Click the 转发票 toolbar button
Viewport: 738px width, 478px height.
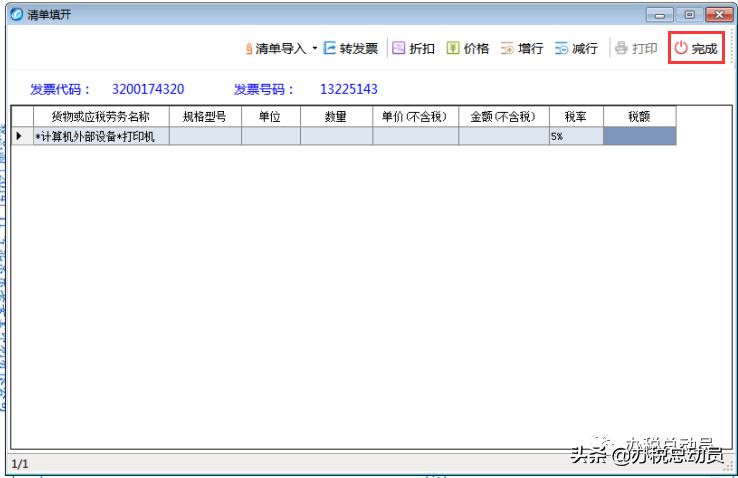tap(351, 48)
